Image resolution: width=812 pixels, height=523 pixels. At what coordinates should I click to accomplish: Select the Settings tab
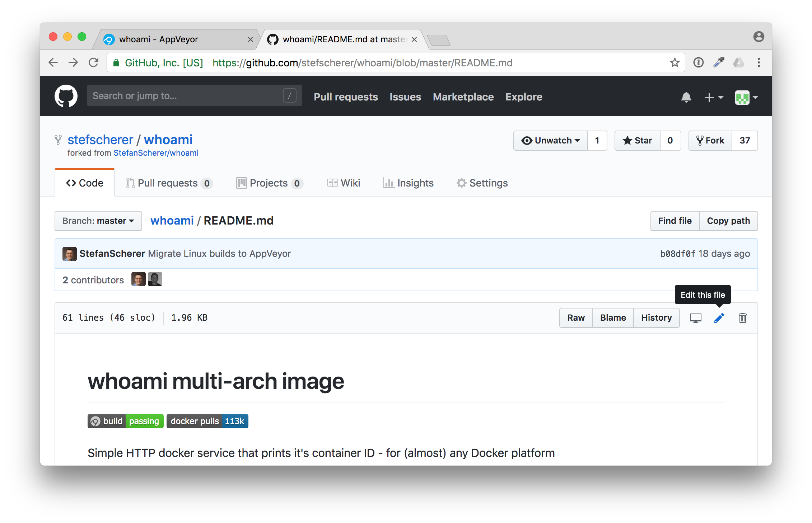[x=486, y=183]
